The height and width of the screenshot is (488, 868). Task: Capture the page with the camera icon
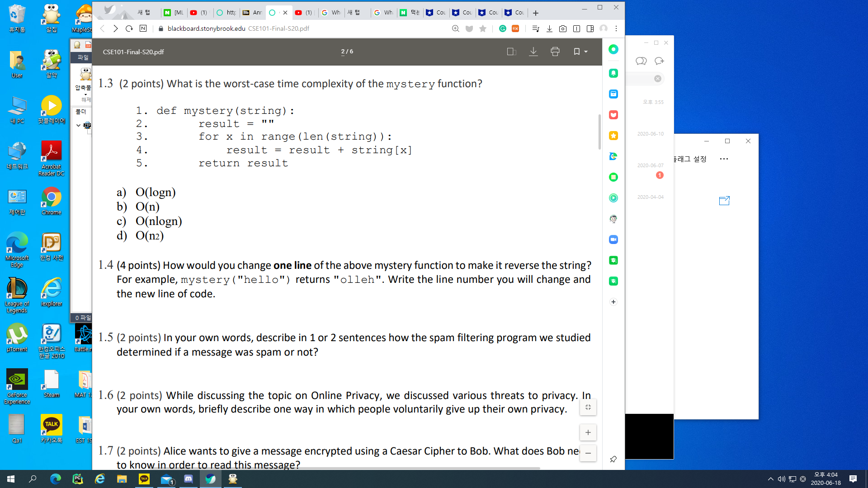pos(563,28)
